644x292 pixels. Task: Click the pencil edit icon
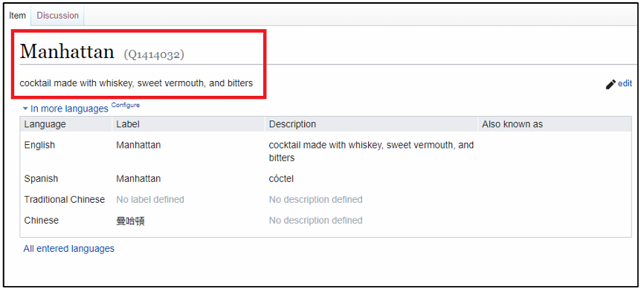click(611, 84)
